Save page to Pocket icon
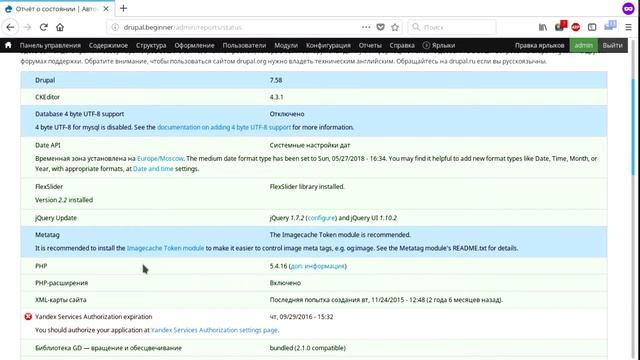 pos(380,27)
